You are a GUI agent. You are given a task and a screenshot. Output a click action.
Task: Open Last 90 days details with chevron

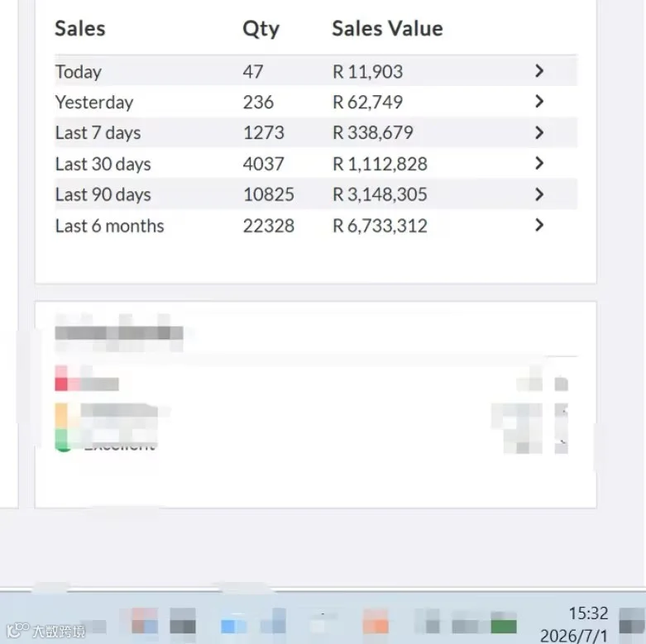point(539,194)
